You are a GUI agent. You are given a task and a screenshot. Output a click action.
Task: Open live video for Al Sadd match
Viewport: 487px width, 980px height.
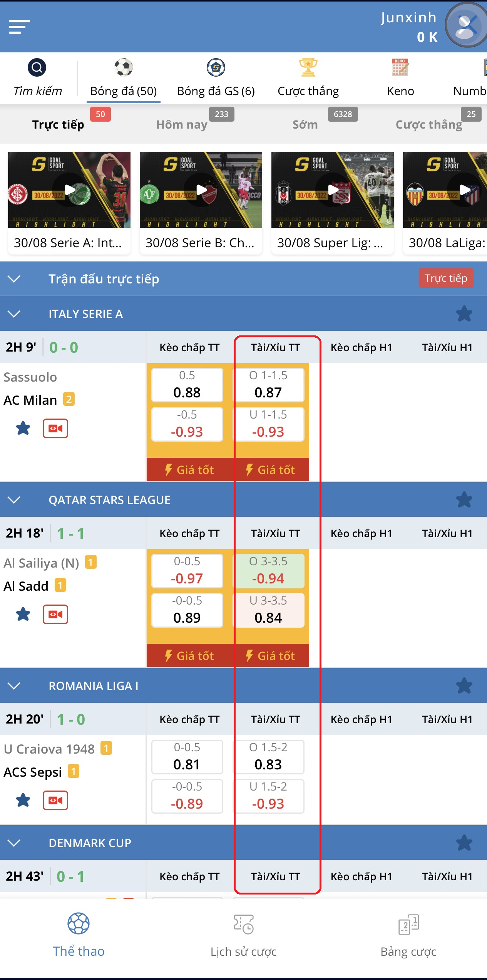tap(55, 615)
